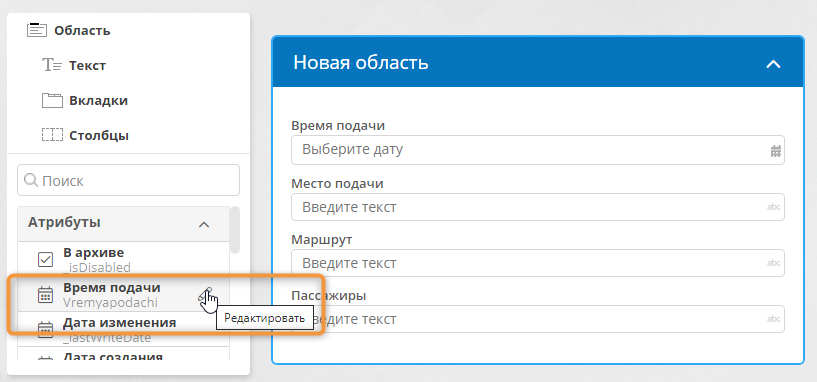Image resolution: width=817 pixels, height=382 pixels.
Task: Click the edit pencil for Время подачи
Action: (x=204, y=294)
